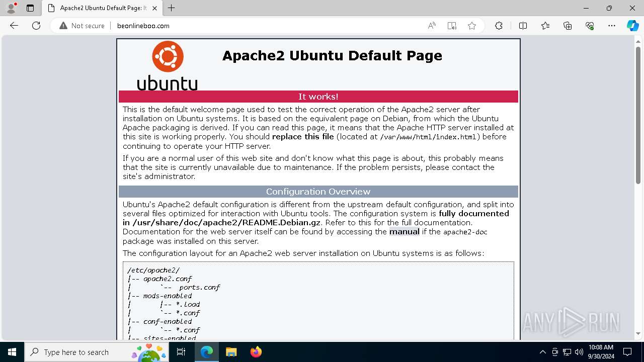Open volume control tray icon
The height and width of the screenshot is (362, 644).
[x=579, y=352]
